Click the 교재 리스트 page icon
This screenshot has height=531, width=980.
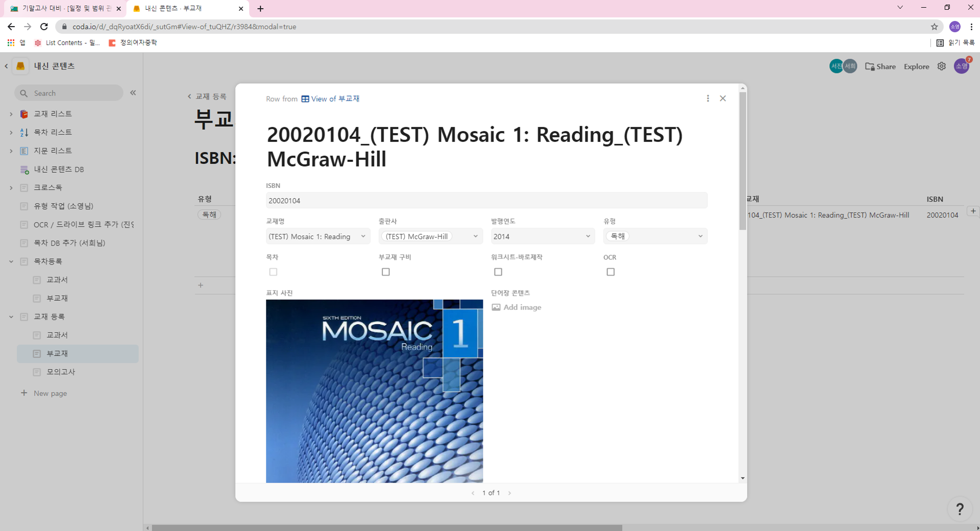(24, 114)
